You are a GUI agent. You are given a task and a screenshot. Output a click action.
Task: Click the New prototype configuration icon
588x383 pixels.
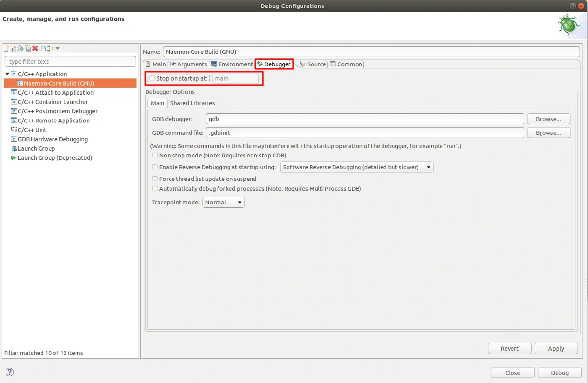pos(13,49)
